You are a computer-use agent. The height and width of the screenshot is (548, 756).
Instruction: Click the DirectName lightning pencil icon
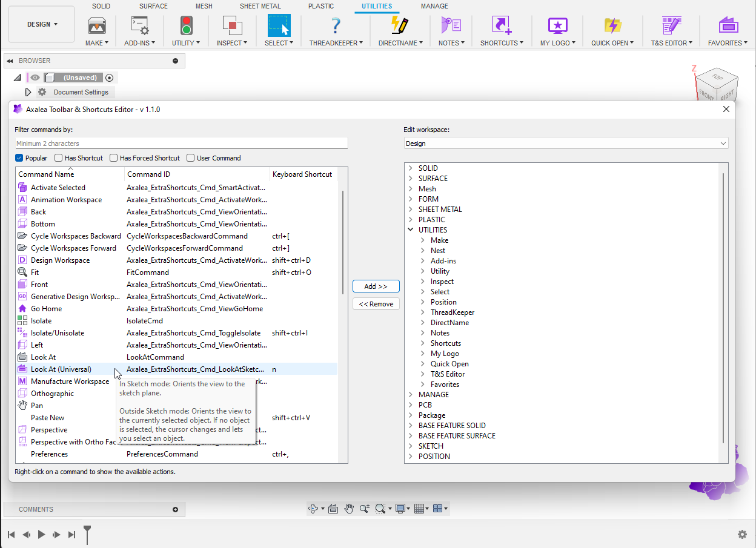coord(400,26)
